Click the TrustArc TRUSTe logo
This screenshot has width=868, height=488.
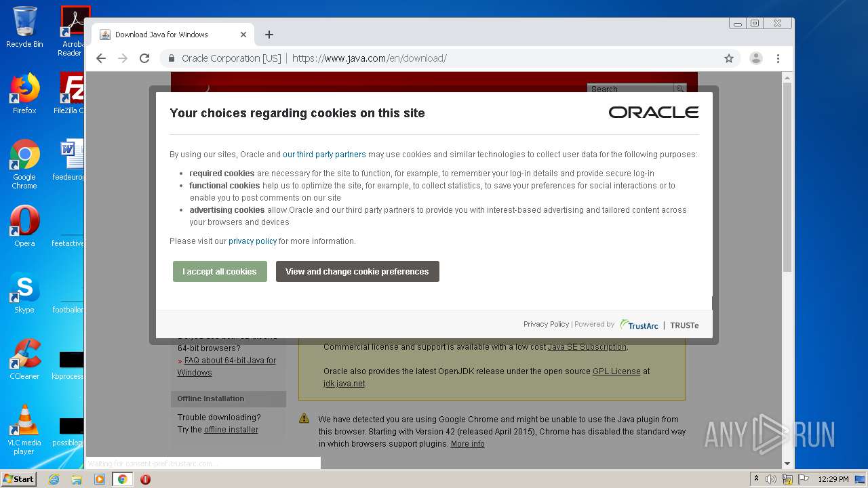(x=659, y=325)
